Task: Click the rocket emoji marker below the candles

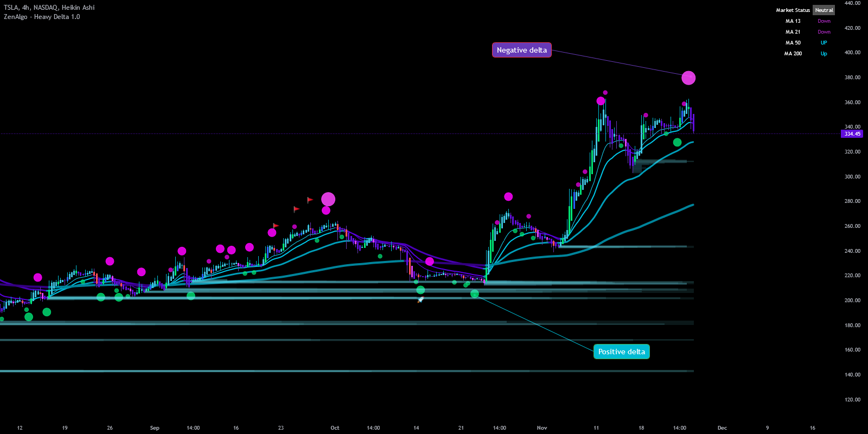Action: pyautogui.click(x=420, y=299)
